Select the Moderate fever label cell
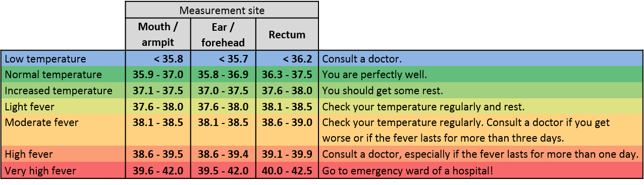The image size is (644, 185). click(63, 130)
